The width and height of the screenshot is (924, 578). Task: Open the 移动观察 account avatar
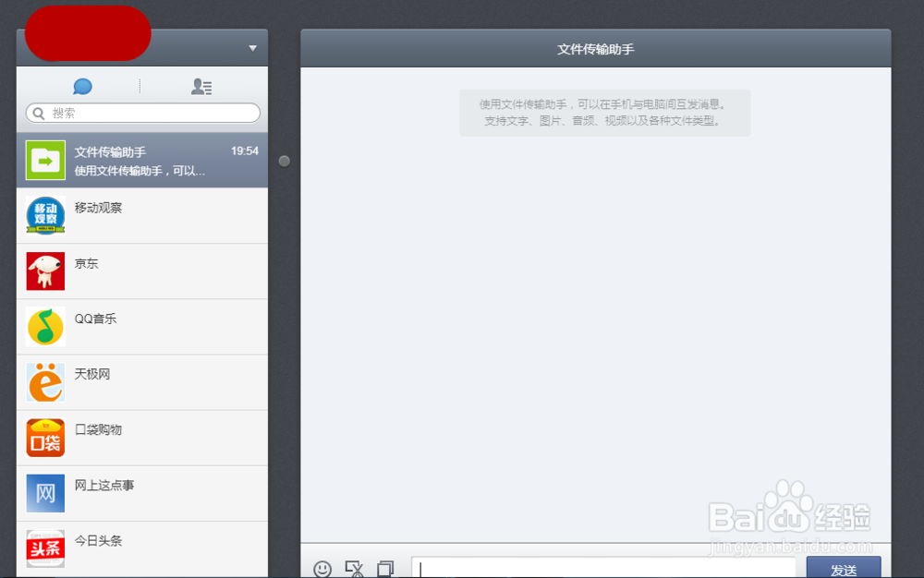pyautogui.click(x=44, y=215)
